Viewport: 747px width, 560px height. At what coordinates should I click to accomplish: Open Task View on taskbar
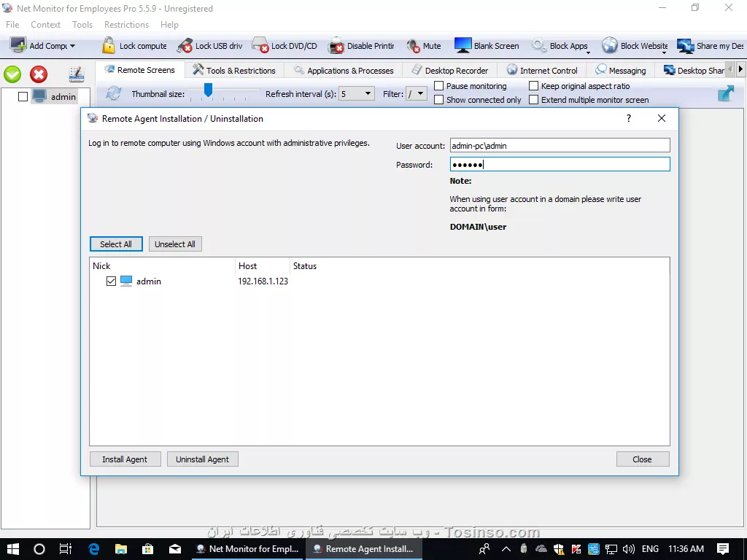(x=66, y=549)
